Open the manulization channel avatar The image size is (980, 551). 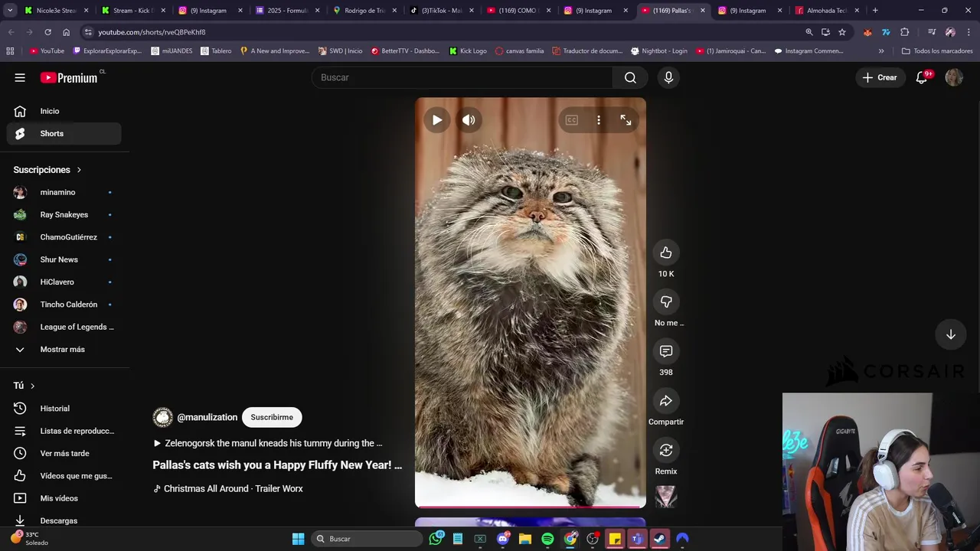(162, 417)
